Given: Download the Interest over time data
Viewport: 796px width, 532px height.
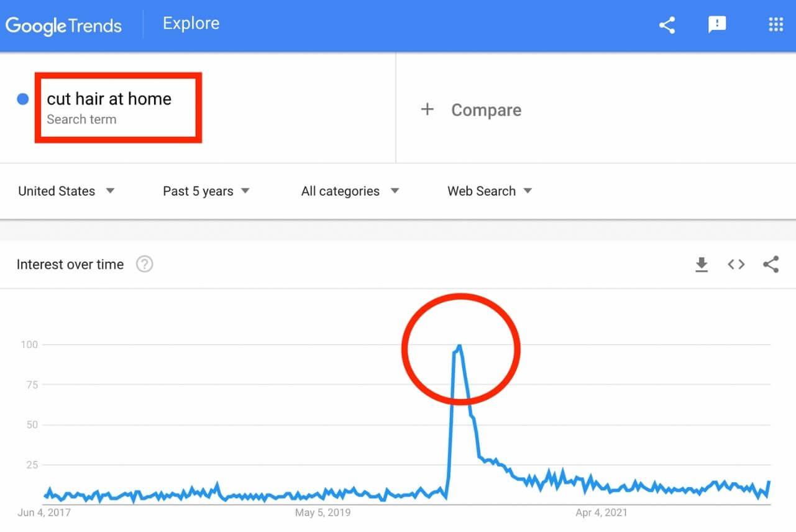Looking at the screenshot, I should (702, 265).
